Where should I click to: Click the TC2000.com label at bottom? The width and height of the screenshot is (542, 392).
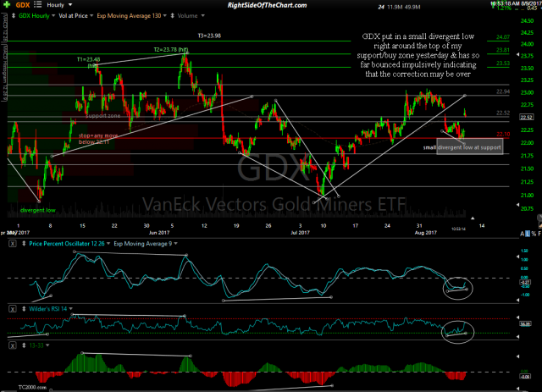[32, 387]
